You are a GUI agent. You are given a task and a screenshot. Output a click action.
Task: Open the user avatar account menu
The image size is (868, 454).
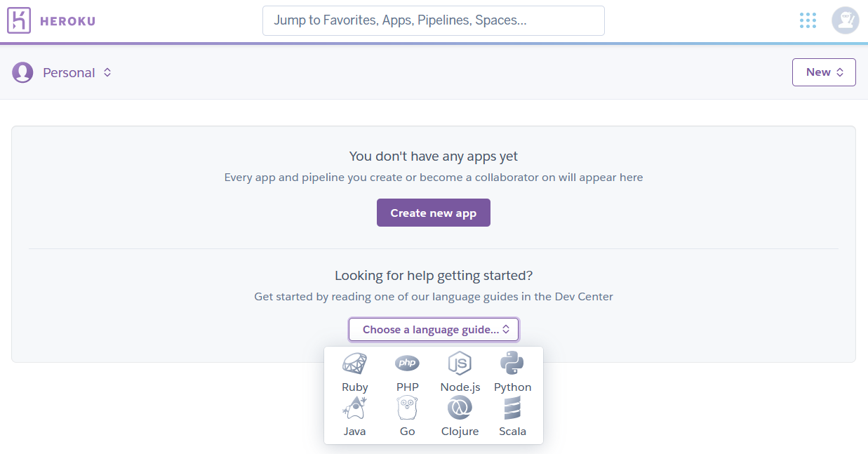(x=846, y=20)
